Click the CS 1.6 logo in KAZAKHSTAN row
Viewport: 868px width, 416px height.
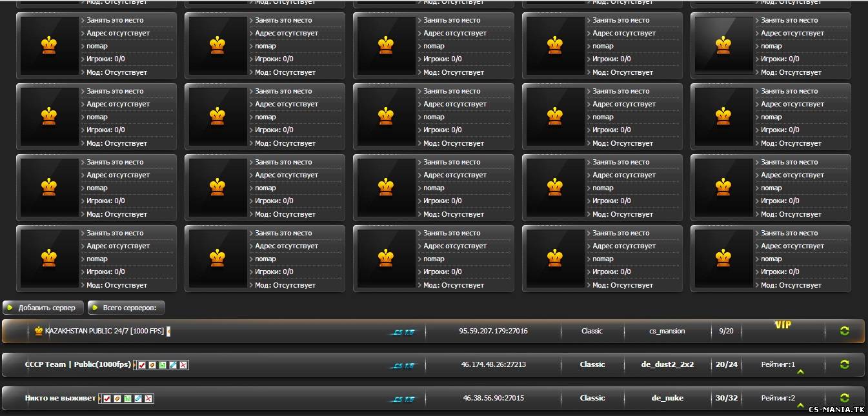click(x=403, y=332)
